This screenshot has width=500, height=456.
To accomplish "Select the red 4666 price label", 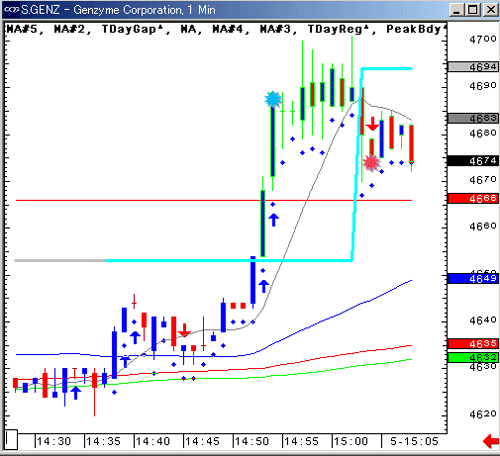I will pos(473,199).
